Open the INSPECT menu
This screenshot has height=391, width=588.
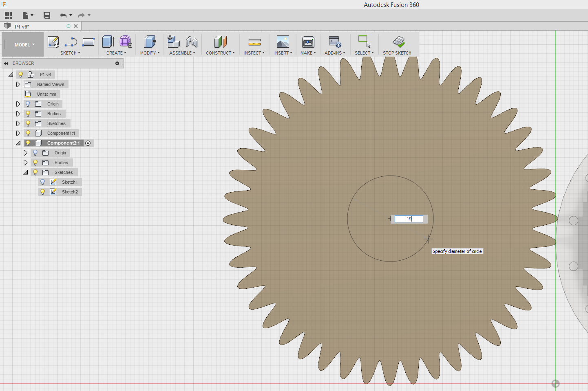coord(254,53)
